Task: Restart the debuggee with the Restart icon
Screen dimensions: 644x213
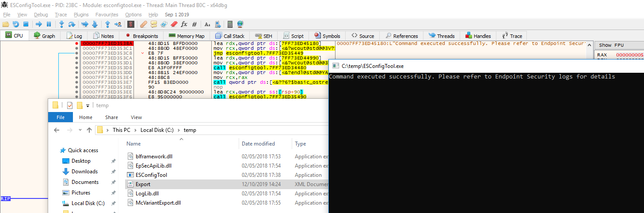Action: tap(16, 24)
